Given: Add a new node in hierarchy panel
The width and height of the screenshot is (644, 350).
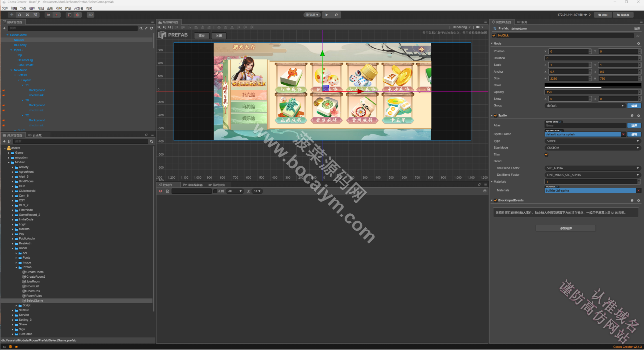Looking at the screenshot, I should pyautogui.click(x=4, y=28).
